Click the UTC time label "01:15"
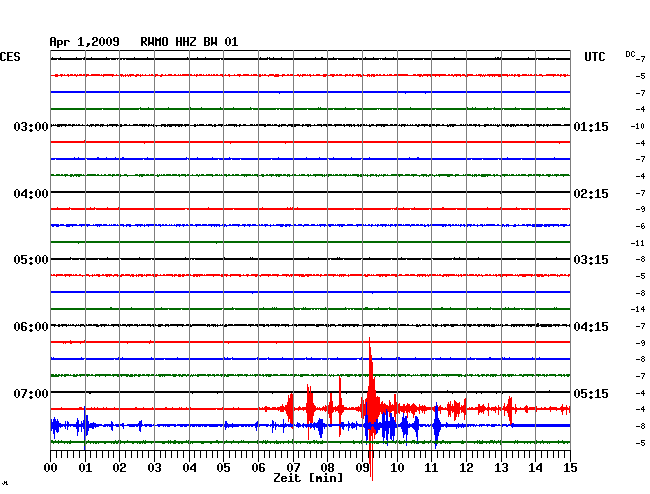 click(x=591, y=126)
